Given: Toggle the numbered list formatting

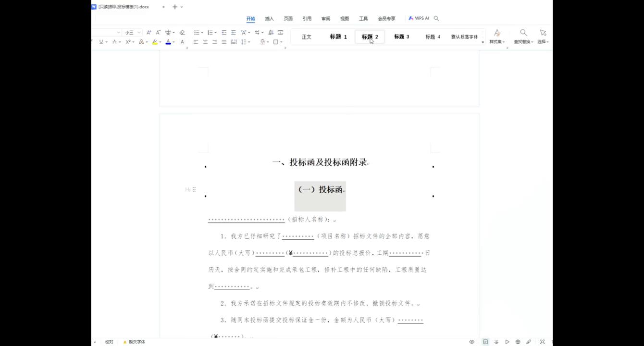Looking at the screenshot, I should tap(211, 32).
